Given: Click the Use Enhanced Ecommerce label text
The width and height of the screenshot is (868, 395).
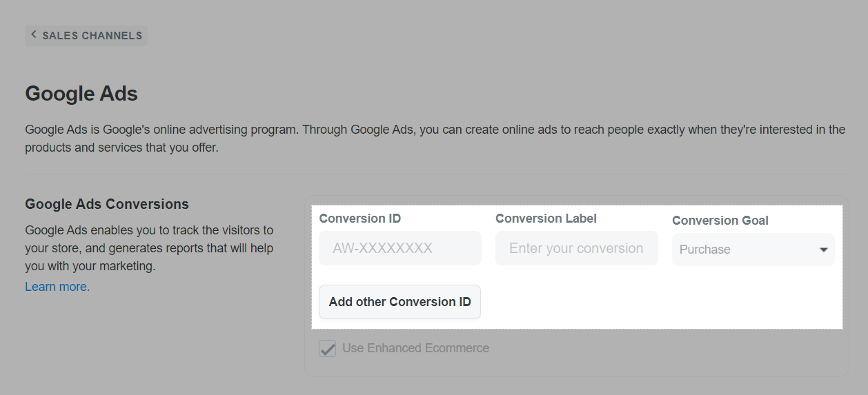Looking at the screenshot, I should click(x=415, y=348).
